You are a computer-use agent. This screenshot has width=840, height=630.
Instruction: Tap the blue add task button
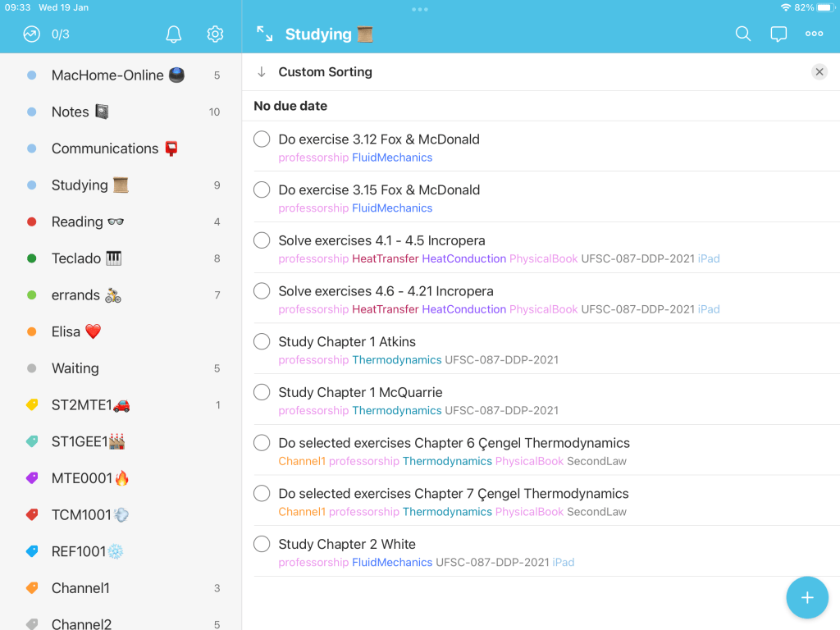click(x=806, y=597)
